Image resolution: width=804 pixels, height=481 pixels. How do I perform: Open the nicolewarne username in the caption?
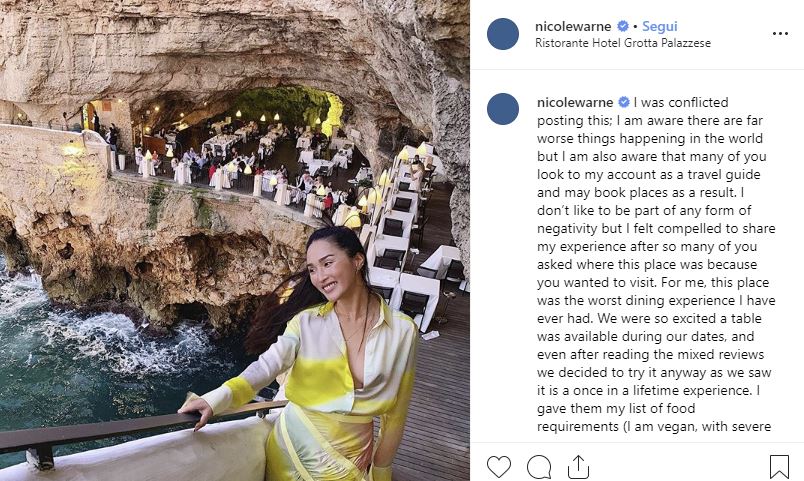576,102
